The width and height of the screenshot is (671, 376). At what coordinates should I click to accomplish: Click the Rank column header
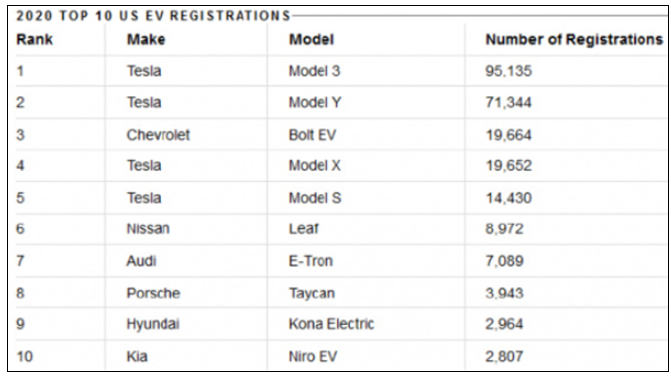point(34,40)
